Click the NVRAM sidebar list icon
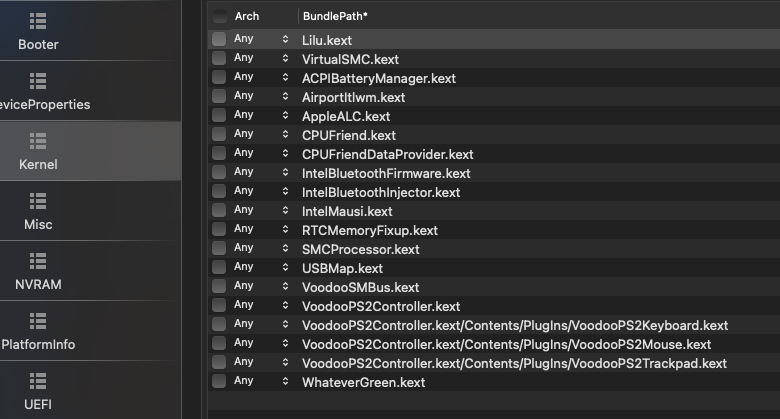The height and width of the screenshot is (419, 780). tap(38, 261)
